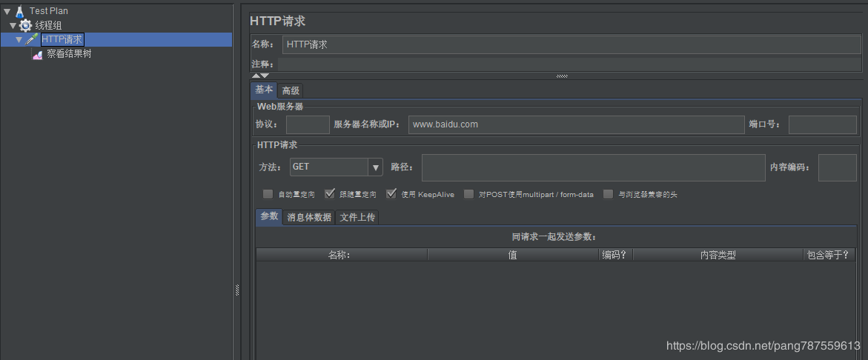
Task: Select the Test Plan tree item
Action: click(x=49, y=11)
